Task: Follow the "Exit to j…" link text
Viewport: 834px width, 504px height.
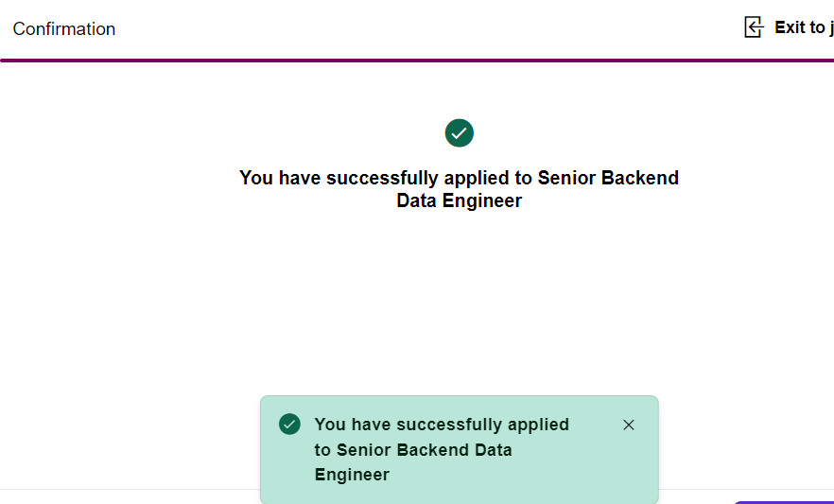Action: click(803, 27)
